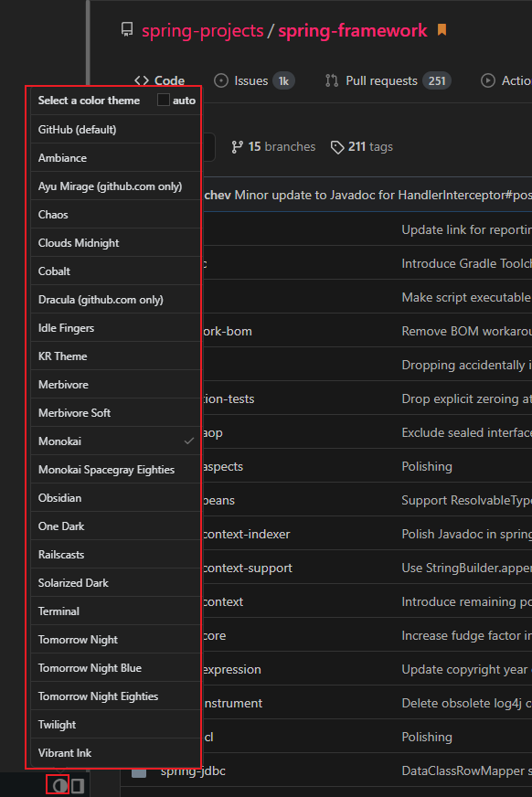Select the Ambiance theme
The height and width of the screenshot is (797, 532).
(x=115, y=157)
